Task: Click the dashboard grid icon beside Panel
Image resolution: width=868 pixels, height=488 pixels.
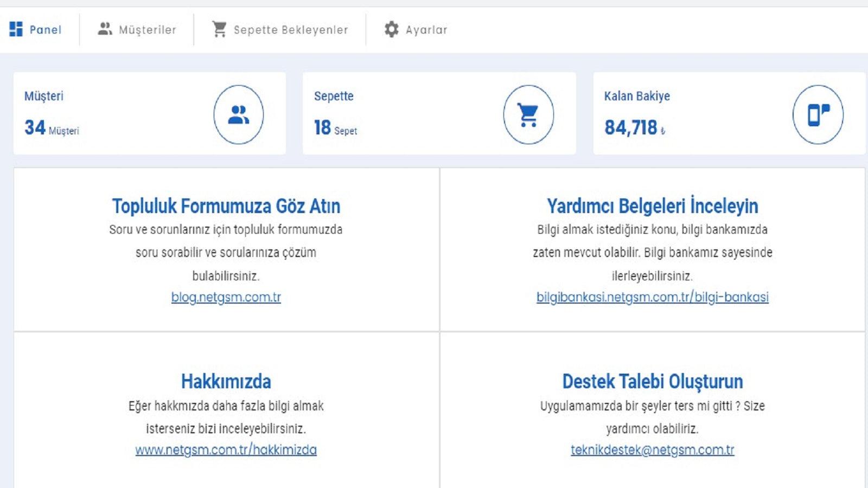Action: (x=17, y=30)
